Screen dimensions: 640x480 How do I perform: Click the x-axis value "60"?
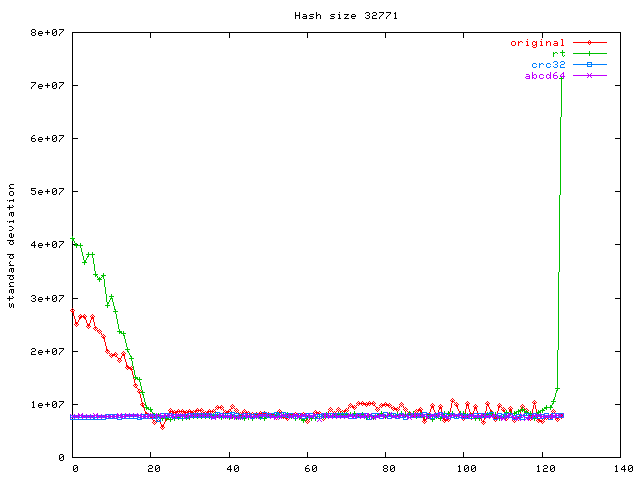(311, 469)
